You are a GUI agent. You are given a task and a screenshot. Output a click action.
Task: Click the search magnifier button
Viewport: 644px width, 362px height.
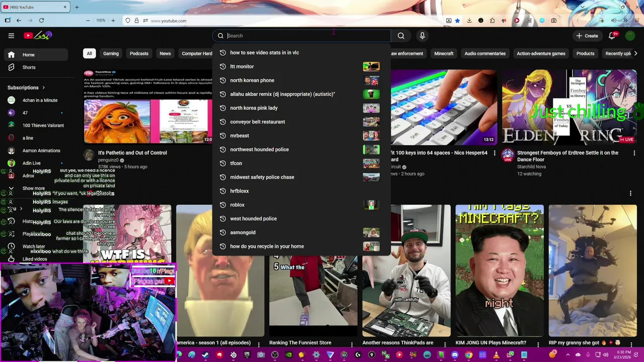(x=401, y=36)
